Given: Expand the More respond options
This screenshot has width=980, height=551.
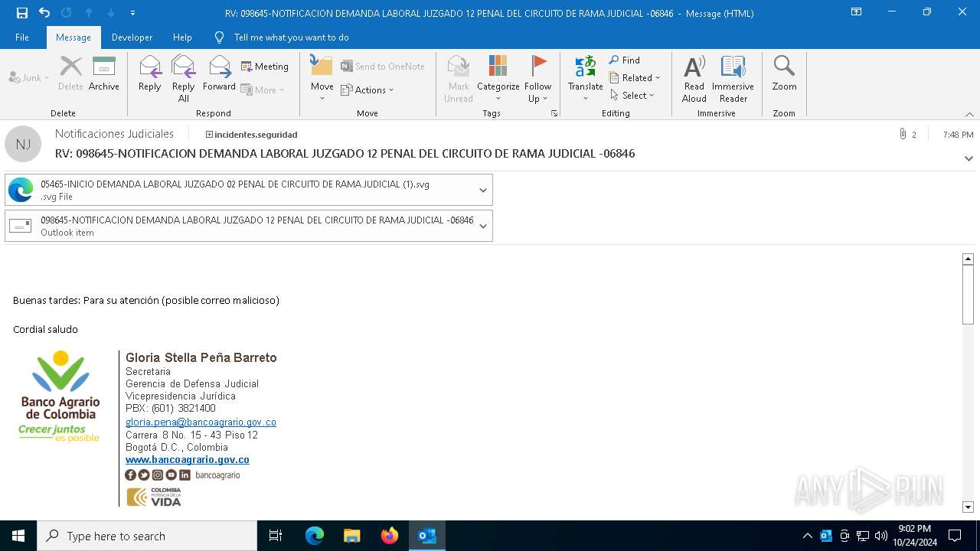Looking at the screenshot, I should [263, 90].
